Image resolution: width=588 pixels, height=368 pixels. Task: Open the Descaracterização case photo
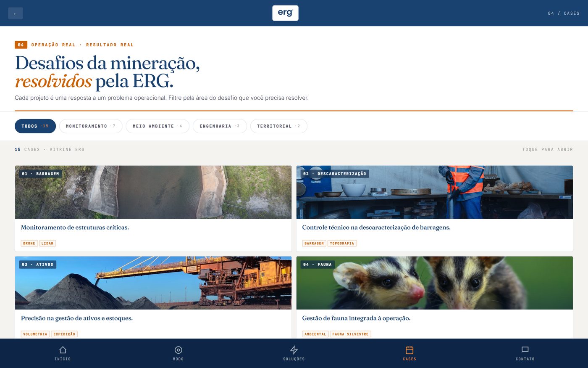435,192
